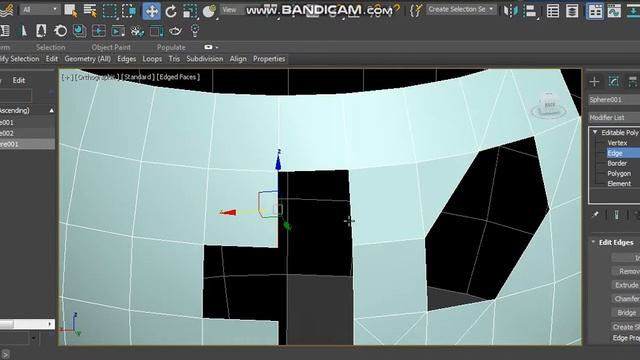
Task: Open the Geometry (All) ribbon panel
Action: click(x=87, y=59)
